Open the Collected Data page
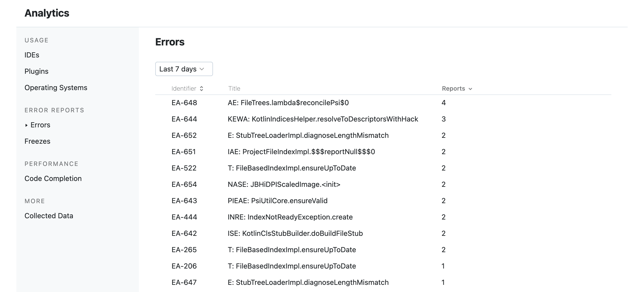The image size is (644, 292). point(49,216)
